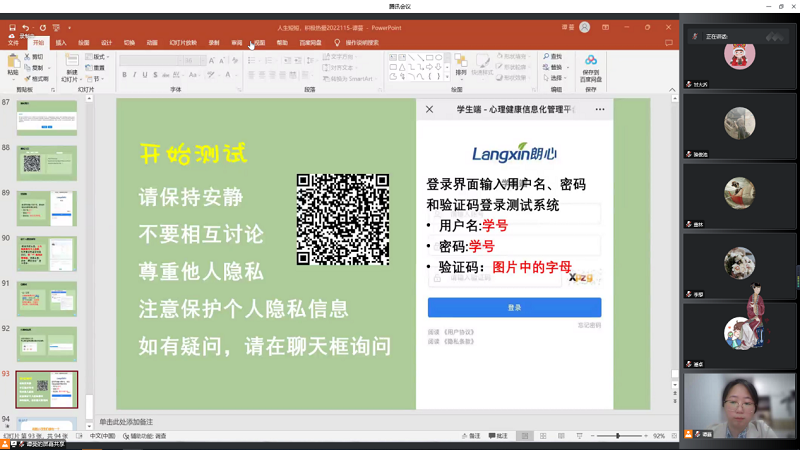
Task: Click the Undo arrow icon
Action: (26, 28)
